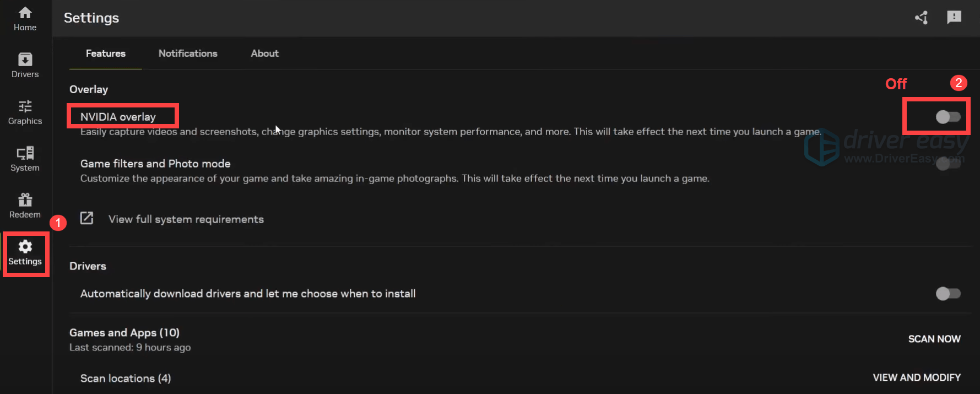Enable the NVIDIA overlay toggle

pyautogui.click(x=948, y=116)
